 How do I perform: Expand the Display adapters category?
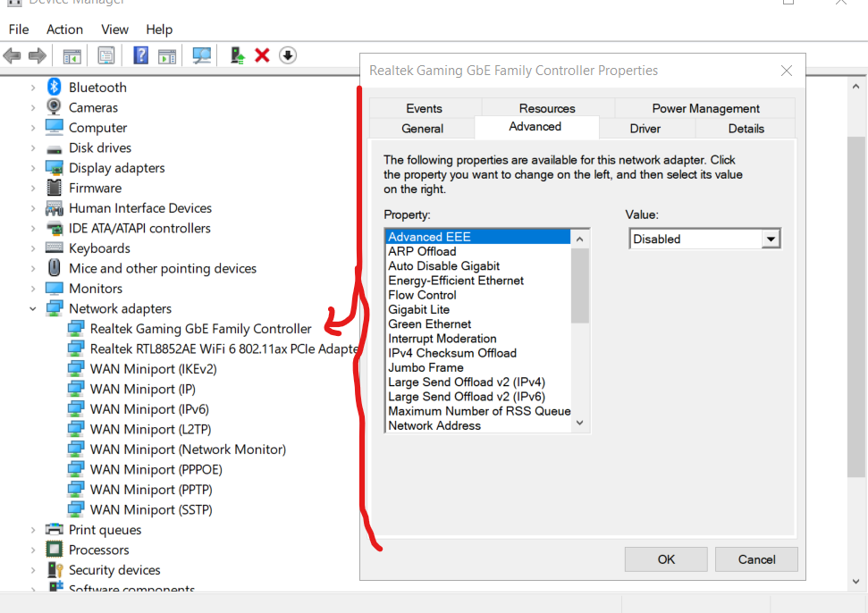tap(33, 168)
